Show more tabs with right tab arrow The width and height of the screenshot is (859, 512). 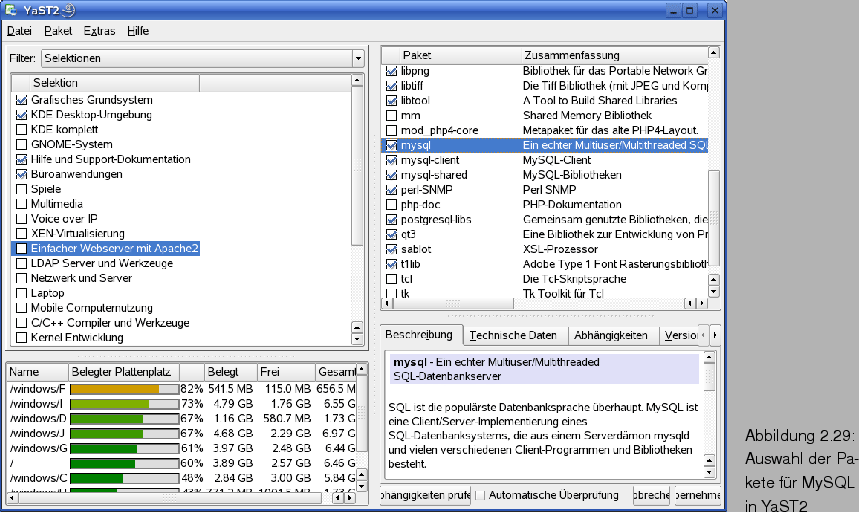714,335
